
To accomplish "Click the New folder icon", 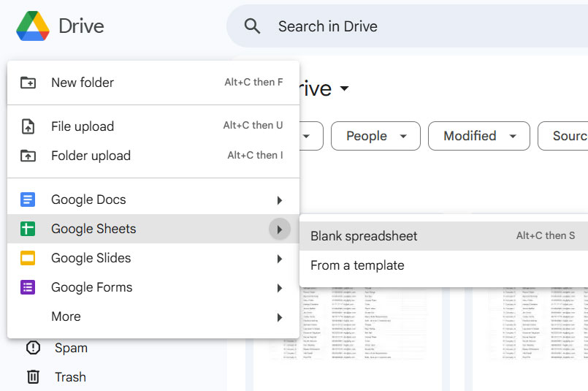I will 28,83.
